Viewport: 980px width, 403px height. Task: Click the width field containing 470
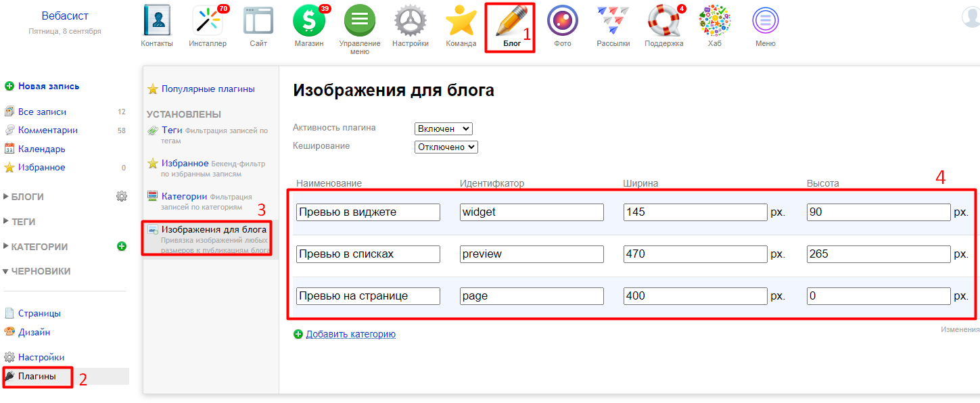pos(695,254)
